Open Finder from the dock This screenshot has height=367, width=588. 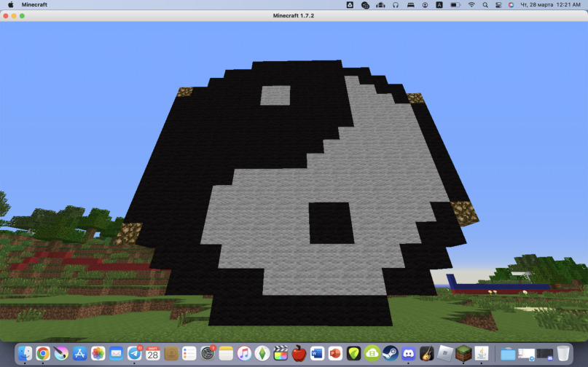click(25, 353)
